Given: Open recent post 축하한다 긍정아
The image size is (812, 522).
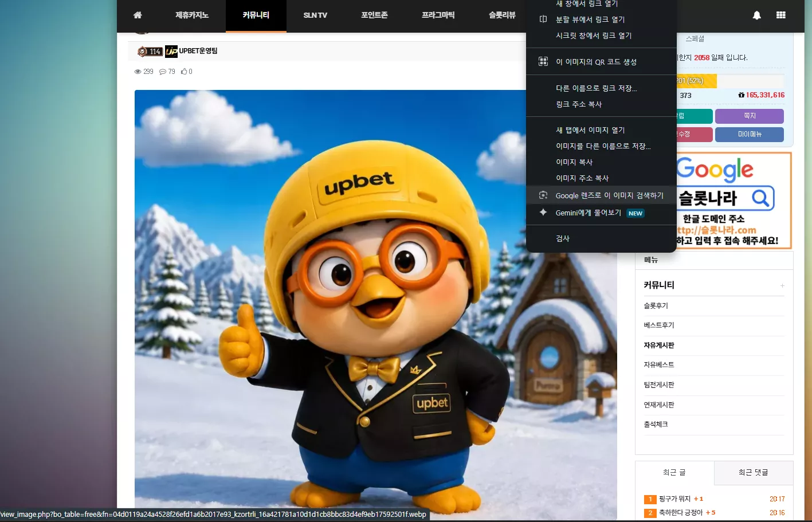Looking at the screenshot, I should point(681,513).
